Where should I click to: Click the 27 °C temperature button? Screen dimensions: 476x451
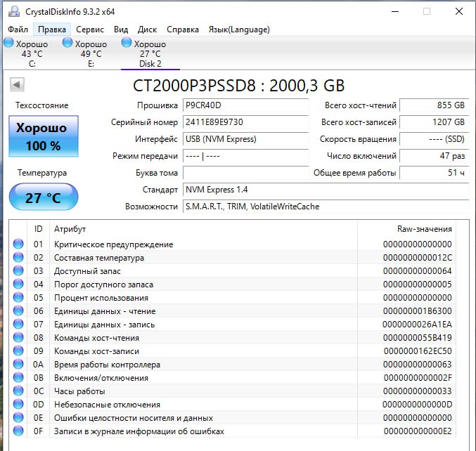pos(44,197)
